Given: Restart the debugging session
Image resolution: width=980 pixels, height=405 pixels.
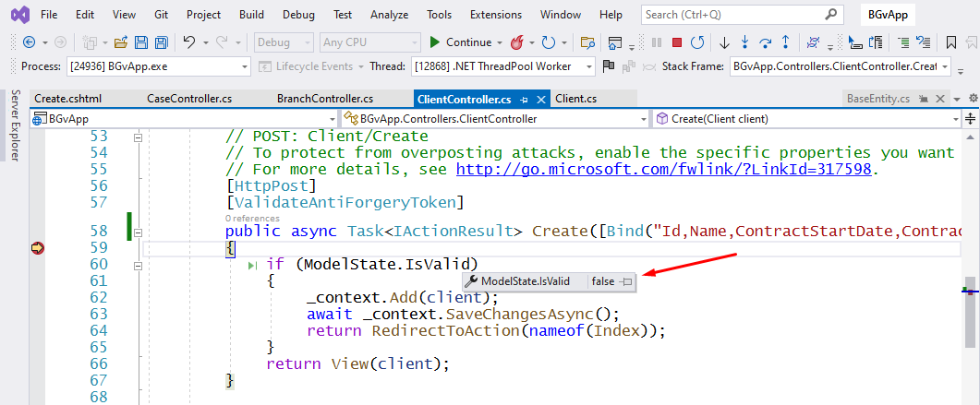Looking at the screenshot, I should tap(697, 42).
